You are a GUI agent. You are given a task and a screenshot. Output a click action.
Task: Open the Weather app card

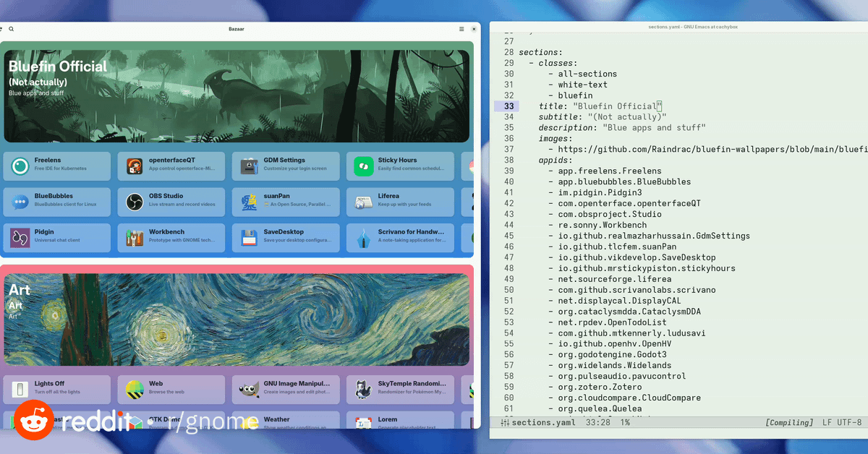tap(286, 420)
